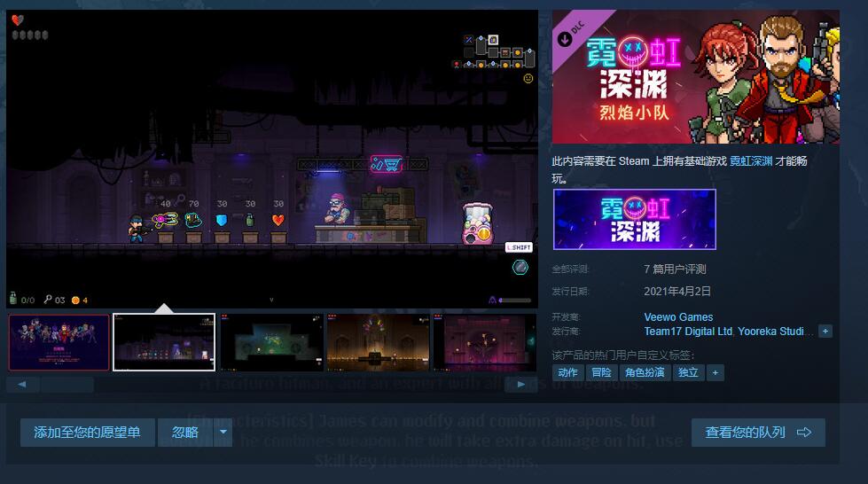The width and height of the screenshot is (868, 484).
Task: Select the green room gameplay thumbnail
Action: [x=271, y=342]
